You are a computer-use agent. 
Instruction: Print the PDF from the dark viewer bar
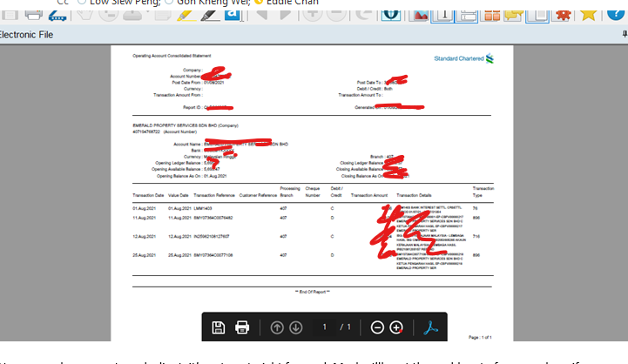242,327
